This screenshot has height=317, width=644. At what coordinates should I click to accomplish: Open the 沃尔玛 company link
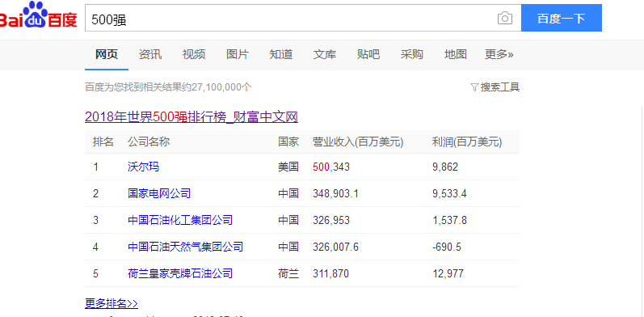143,167
